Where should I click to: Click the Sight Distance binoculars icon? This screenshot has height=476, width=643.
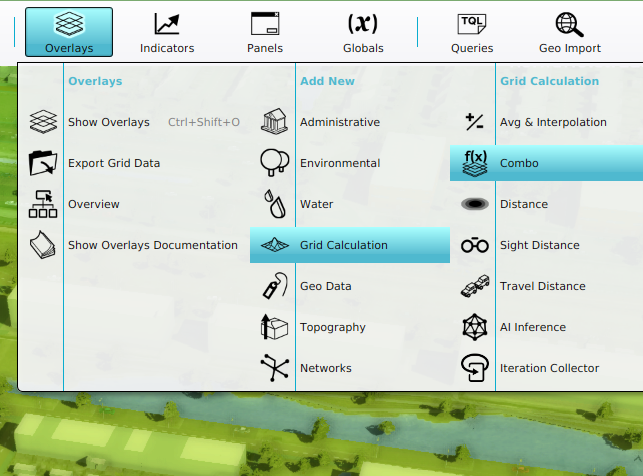coord(474,245)
